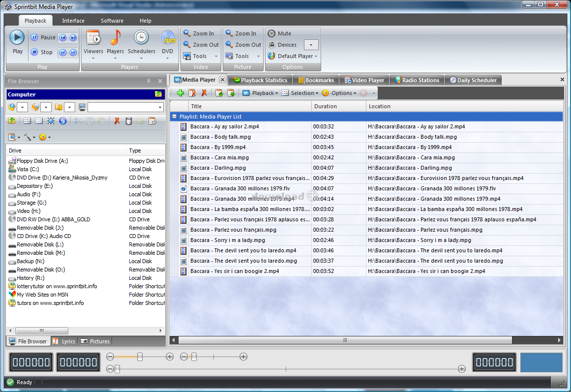The image size is (571, 392).
Task: Click the red X remove item icon in playlist toolbar
Action: [204, 93]
